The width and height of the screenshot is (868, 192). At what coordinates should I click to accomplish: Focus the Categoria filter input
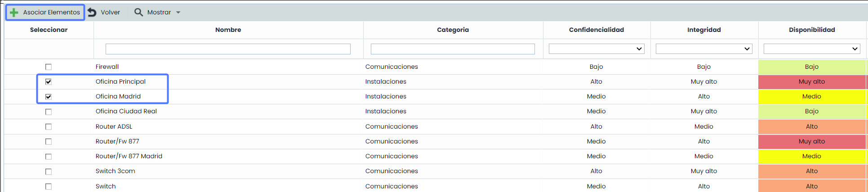(x=453, y=49)
